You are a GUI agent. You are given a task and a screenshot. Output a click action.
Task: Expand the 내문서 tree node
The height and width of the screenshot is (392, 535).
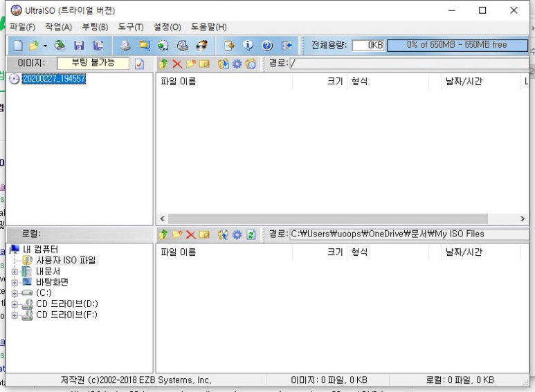coord(15,272)
